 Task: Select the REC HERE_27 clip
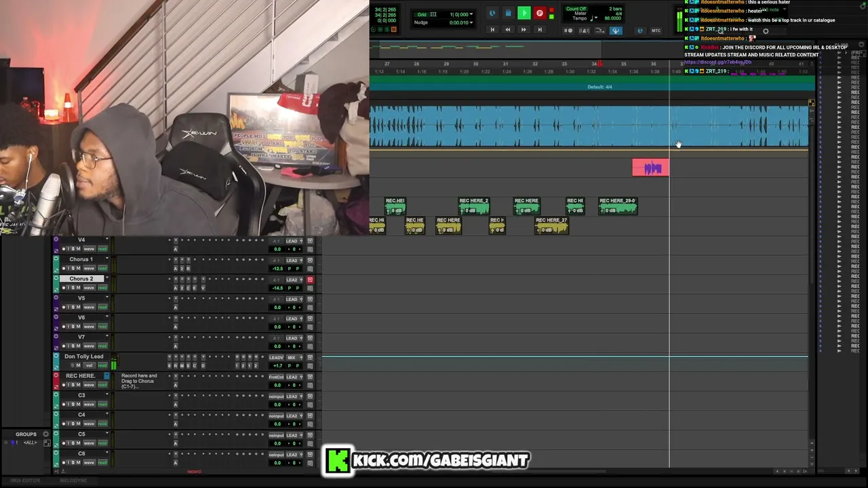point(551,225)
